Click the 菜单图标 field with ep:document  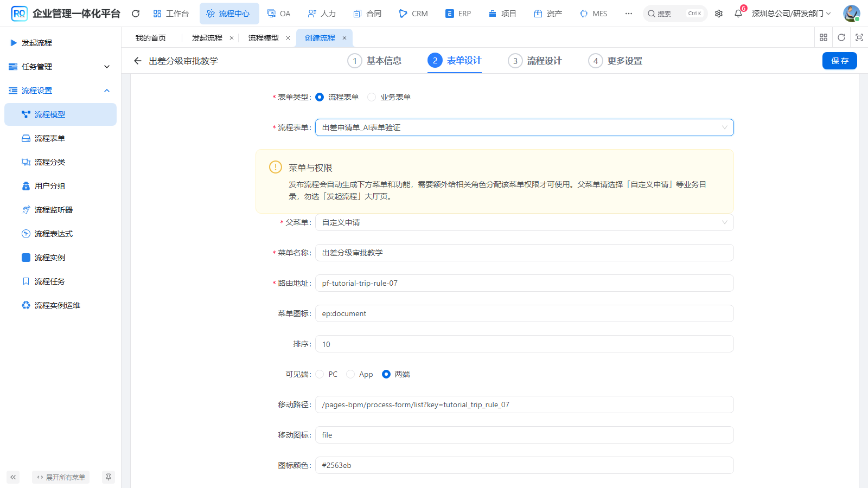pyautogui.click(x=524, y=313)
